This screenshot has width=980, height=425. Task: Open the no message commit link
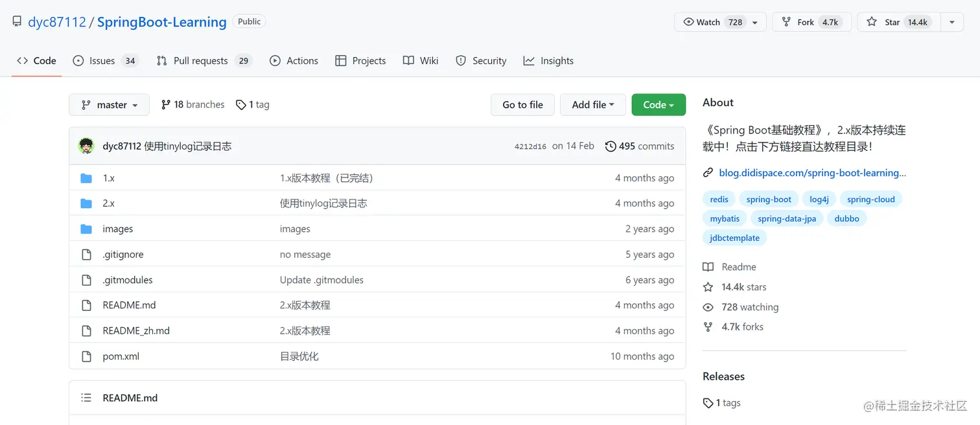point(305,255)
